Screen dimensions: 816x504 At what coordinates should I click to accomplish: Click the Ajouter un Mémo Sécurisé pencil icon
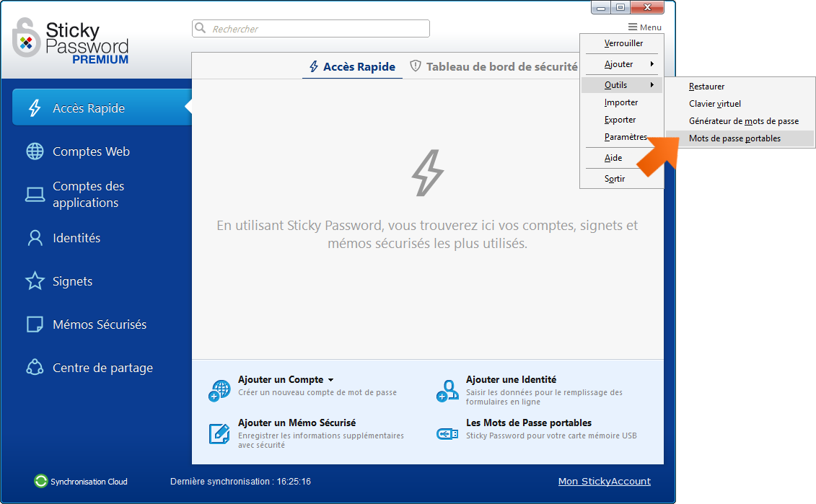tap(219, 434)
